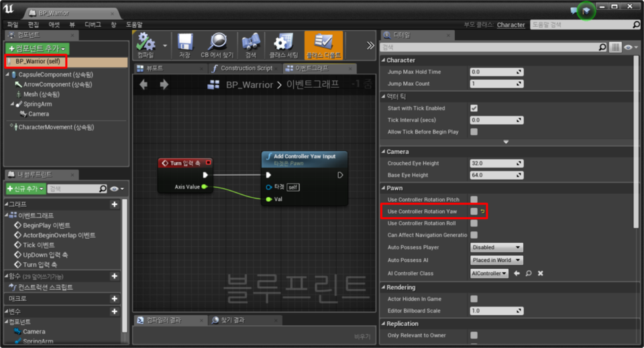The width and height of the screenshot is (644, 348).
Task: Open Class Settings gear icon
Action: pos(283,42)
